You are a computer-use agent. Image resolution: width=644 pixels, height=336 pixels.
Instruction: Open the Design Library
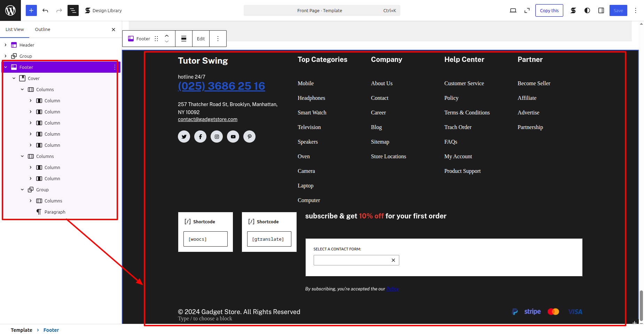tap(103, 10)
